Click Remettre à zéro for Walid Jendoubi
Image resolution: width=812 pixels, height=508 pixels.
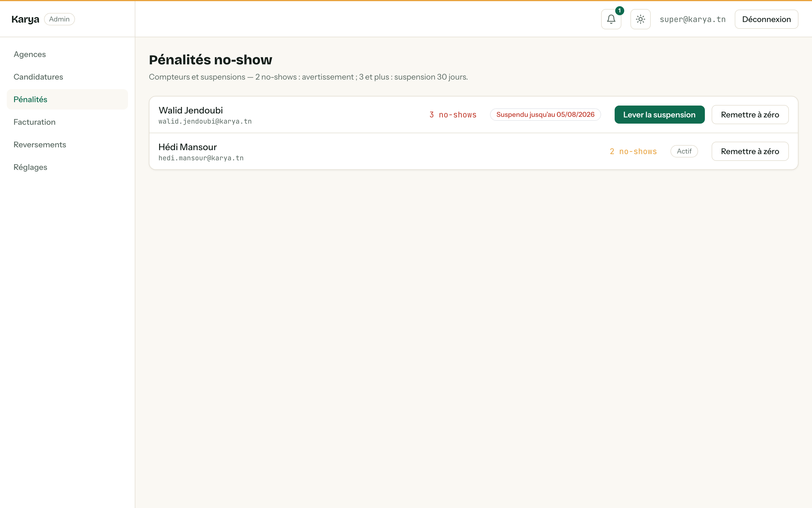[x=750, y=115]
